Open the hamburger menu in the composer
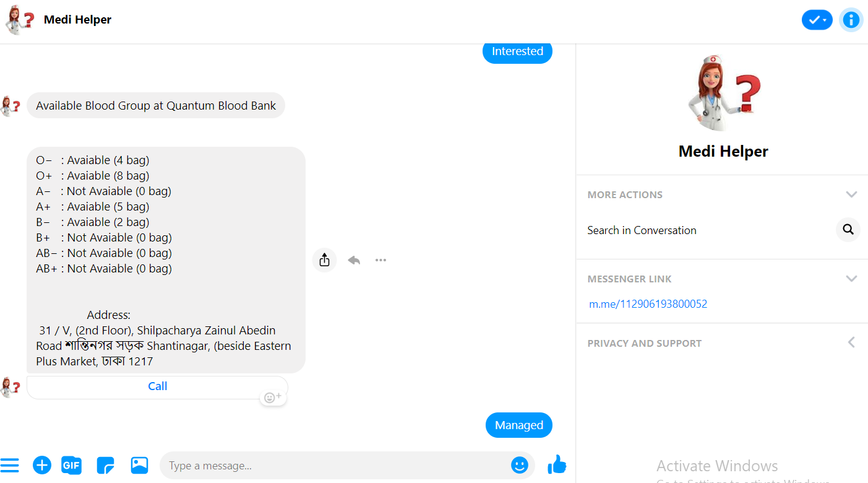868x483 pixels. [x=9, y=465]
